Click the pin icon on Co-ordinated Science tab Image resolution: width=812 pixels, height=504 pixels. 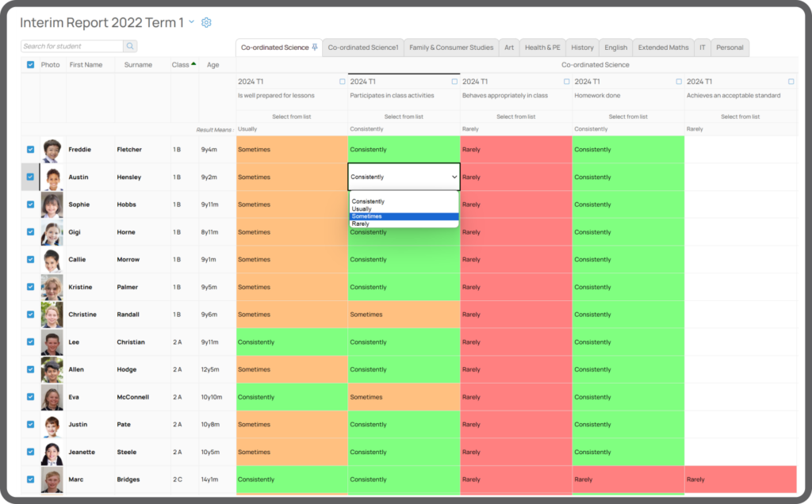[x=315, y=48]
